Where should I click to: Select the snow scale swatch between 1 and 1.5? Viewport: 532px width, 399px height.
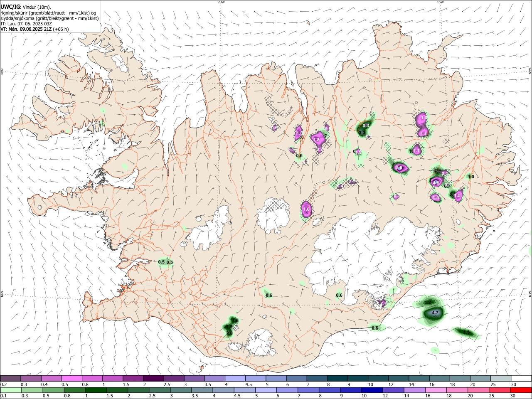112,378
